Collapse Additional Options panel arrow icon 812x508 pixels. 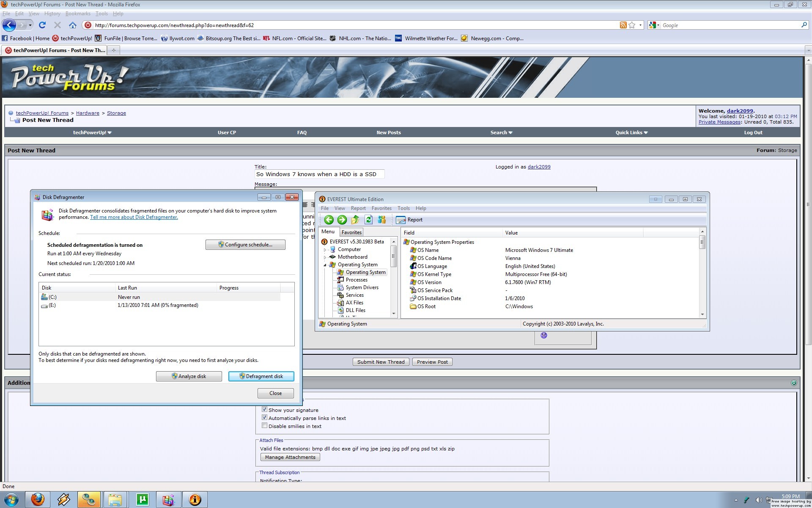tap(794, 383)
